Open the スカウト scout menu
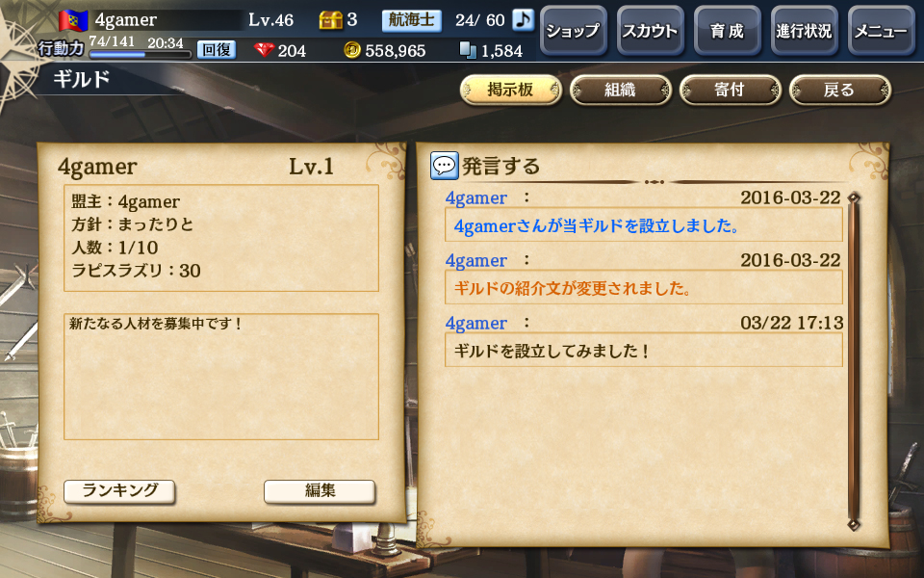 pos(650,31)
